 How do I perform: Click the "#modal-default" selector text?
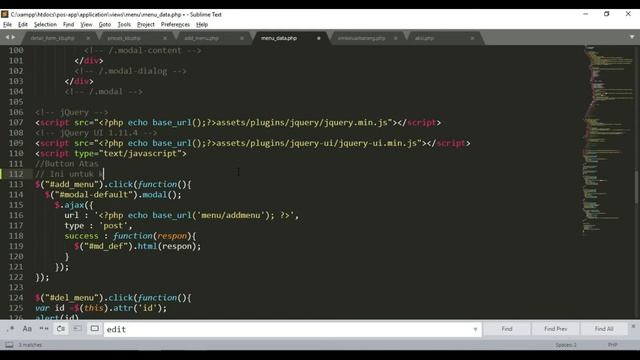coord(94,194)
